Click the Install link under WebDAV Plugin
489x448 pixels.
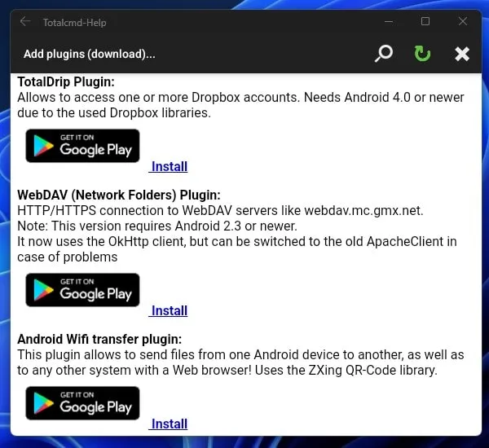tap(169, 311)
